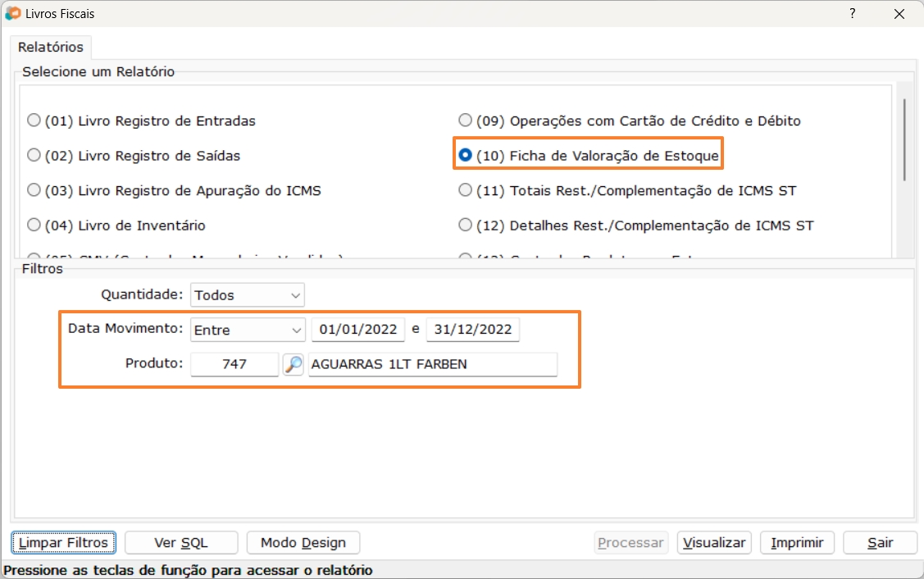
Task: Click the Imprimir button
Action: (796, 543)
